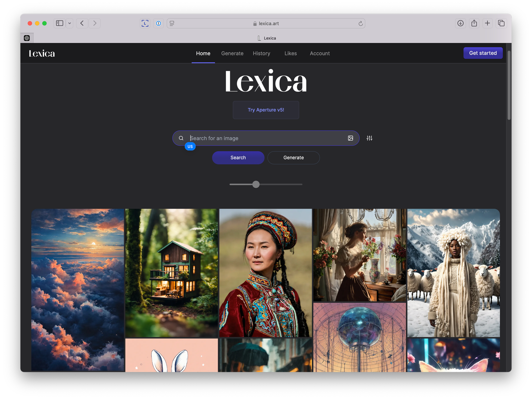Open the Likes menu item
Viewport: 532px width, 399px height.
290,53
